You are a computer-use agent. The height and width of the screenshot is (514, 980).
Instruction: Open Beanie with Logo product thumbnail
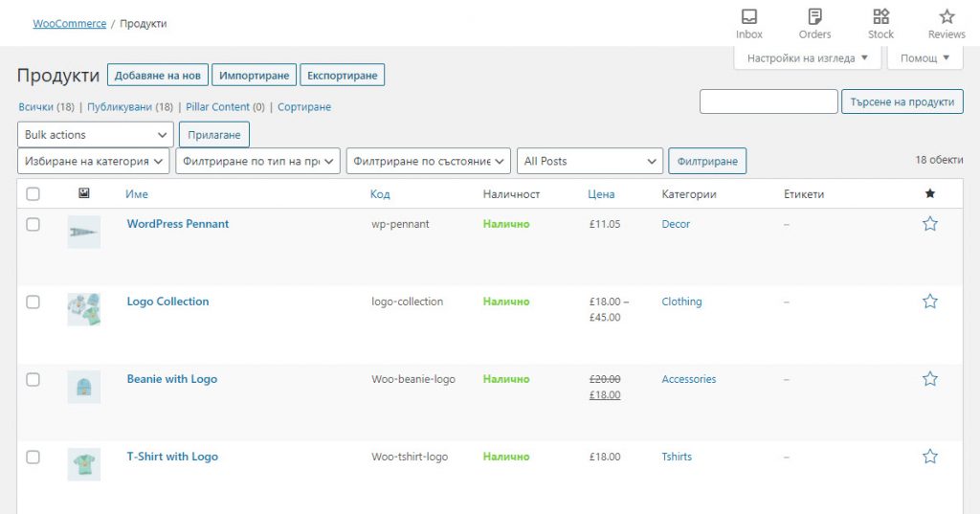tap(84, 387)
